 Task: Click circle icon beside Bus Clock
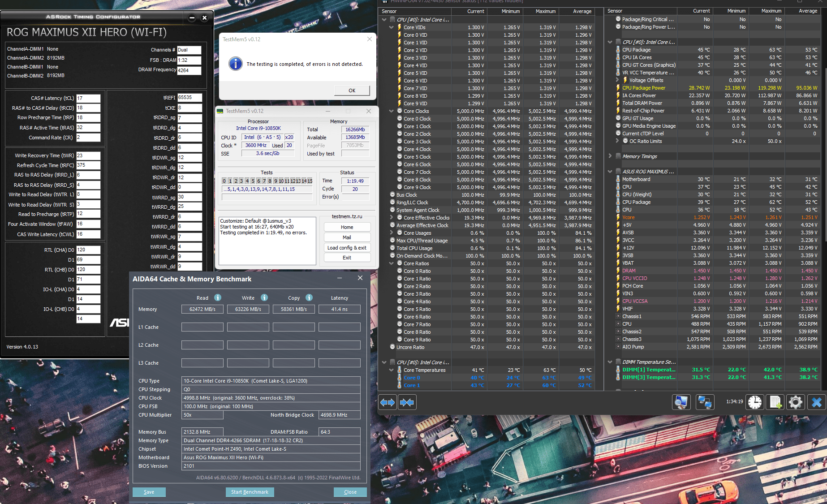392,195
